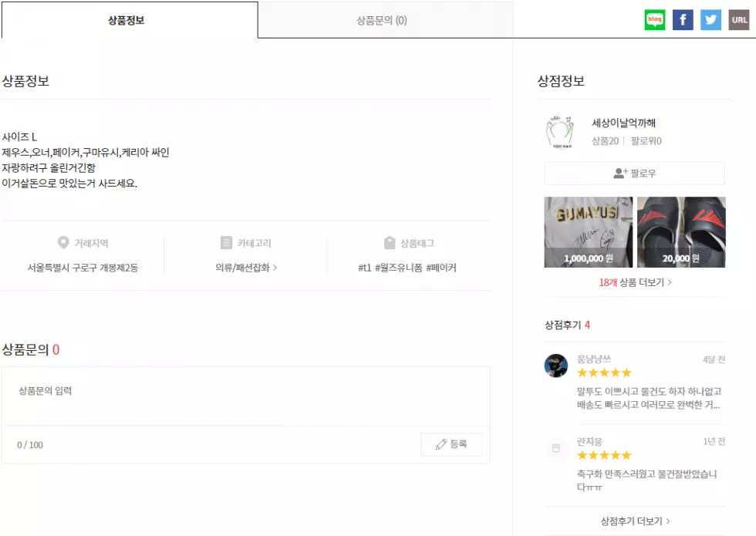Open shop name 세상이날억까해
The height and width of the screenshot is (536, 756).
pyautogui.click(x=623, y=123)
